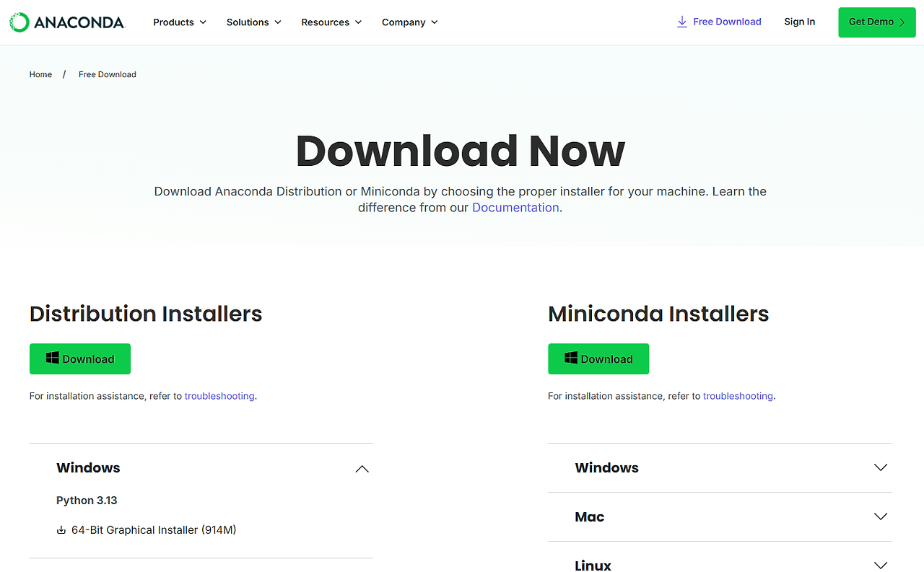Open the Products menu
The width and height of the screenshot is (924, 572).
pos(180,22)
